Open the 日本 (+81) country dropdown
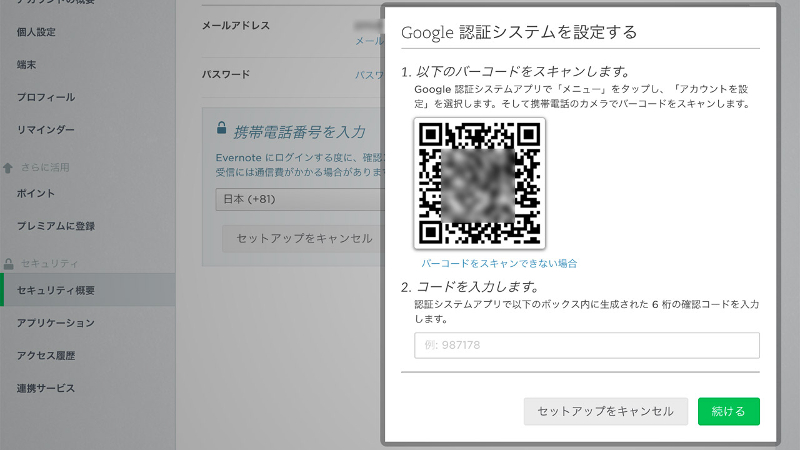This screenshot has height=450, width=800. coord(300,199)
